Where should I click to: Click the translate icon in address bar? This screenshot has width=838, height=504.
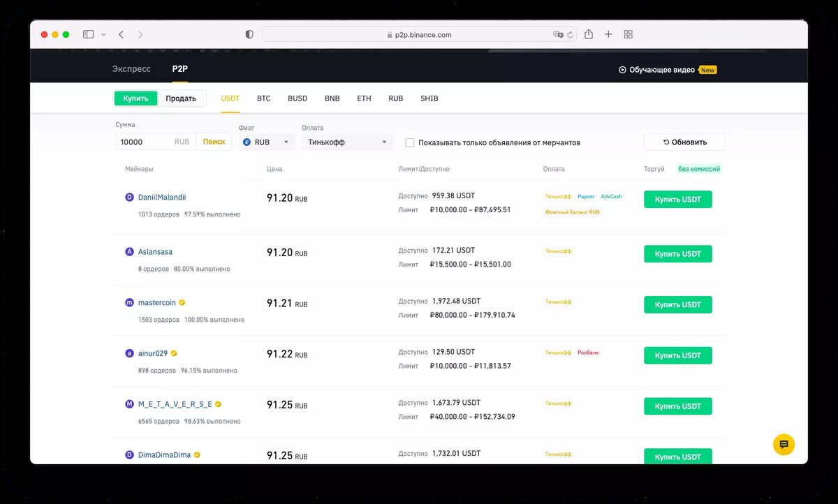[x=558, y=34]
